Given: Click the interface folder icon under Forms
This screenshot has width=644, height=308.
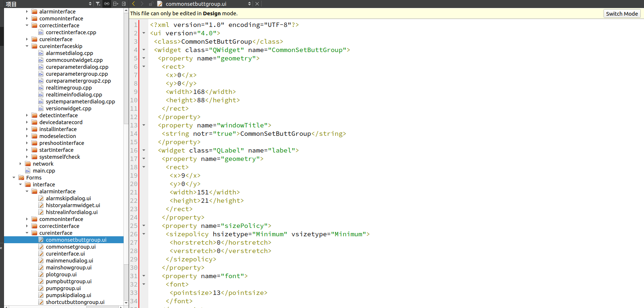Looking at the screenshot, I should pyautogui.click(x=28, y=185).
